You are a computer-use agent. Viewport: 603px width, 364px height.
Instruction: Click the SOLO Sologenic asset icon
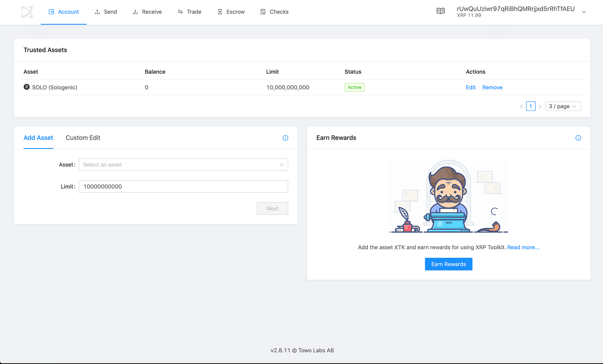pos(27,87)
